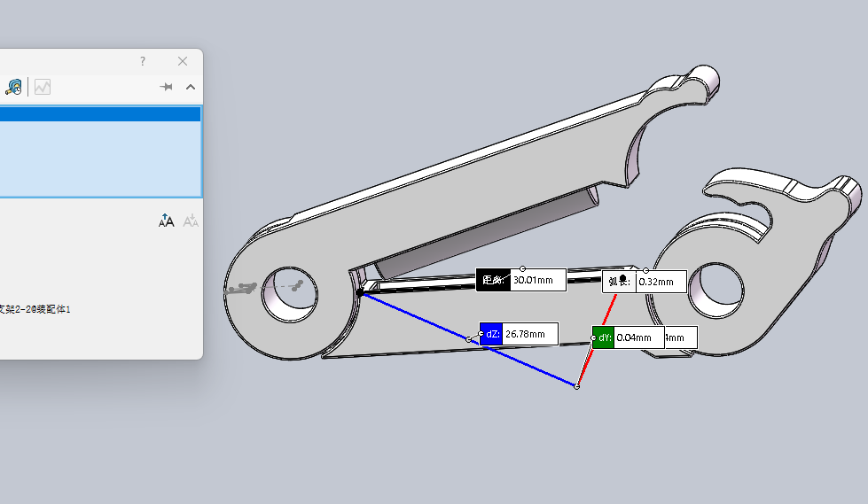Pick the left circular hole on the bracket
The height and width of the screenshot is (504, 868).
click(x=290, y=294)
